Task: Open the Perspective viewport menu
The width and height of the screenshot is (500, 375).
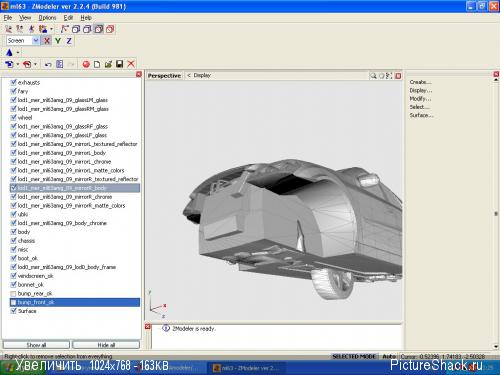Action: [x=164, y=76]
